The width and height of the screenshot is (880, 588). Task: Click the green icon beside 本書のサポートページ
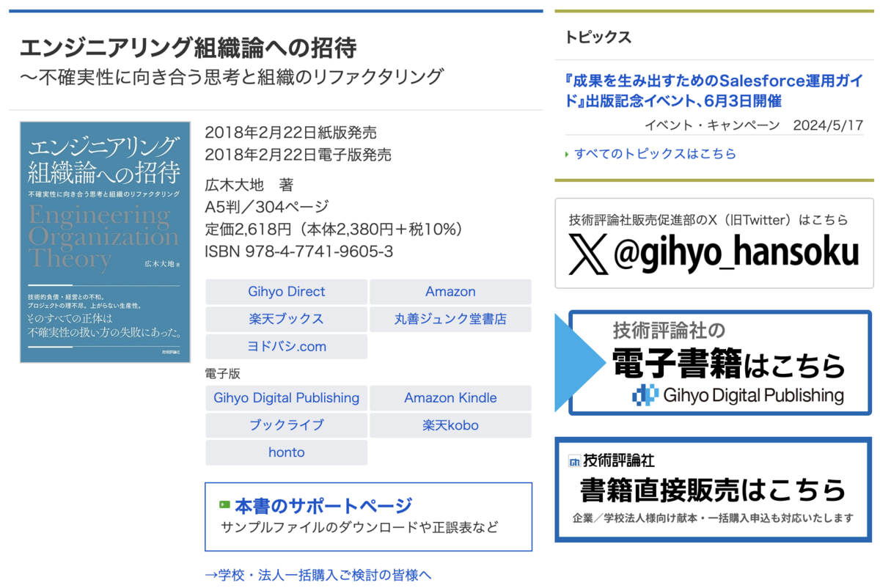point(225,506)
